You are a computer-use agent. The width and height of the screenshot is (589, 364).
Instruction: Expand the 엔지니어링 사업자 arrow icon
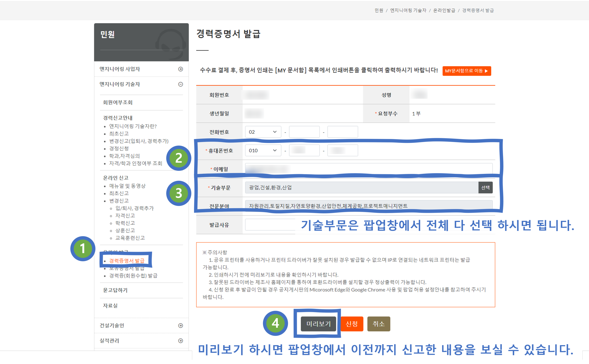click(180, 69)
